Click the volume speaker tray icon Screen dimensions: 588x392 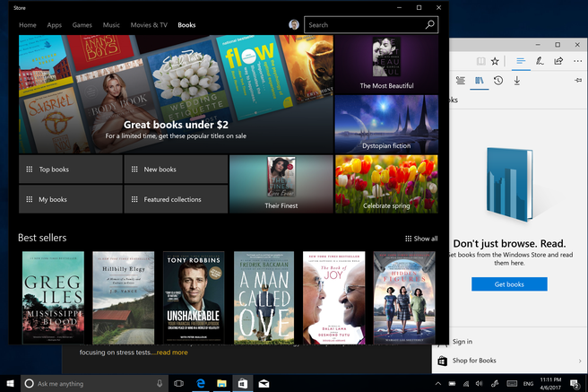pyautogui.click(x=480, y=384)
